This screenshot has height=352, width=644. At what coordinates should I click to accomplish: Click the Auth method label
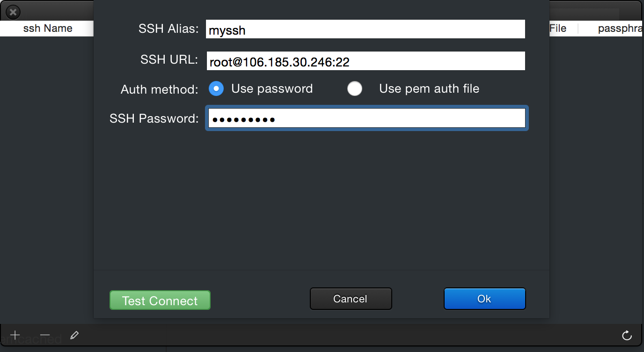coord(160,89)
